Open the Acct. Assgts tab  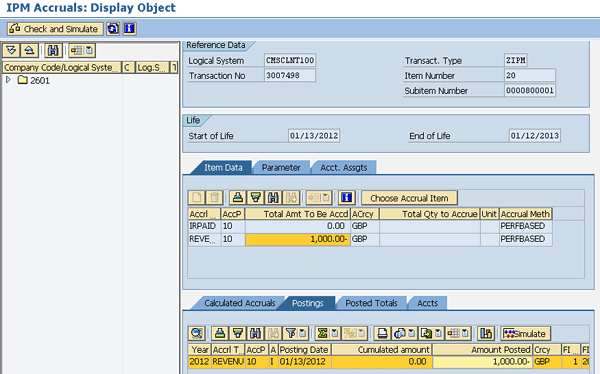tap(344, 168)
